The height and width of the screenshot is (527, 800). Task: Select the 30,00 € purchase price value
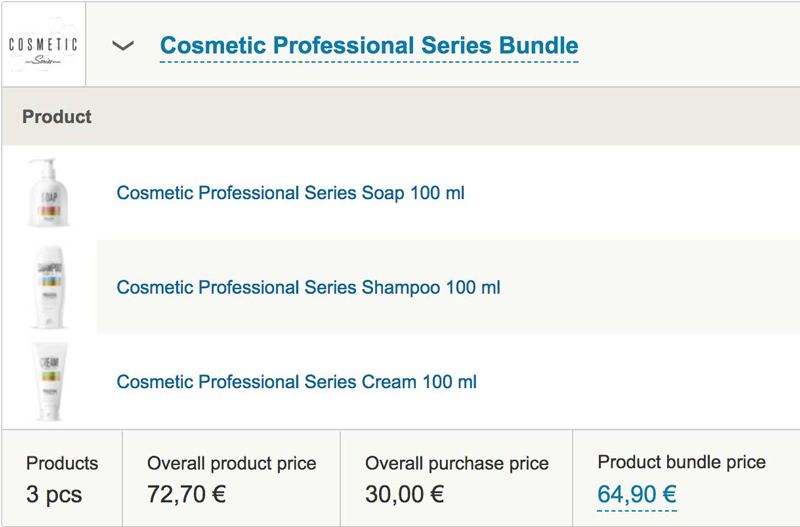(405, 494)
